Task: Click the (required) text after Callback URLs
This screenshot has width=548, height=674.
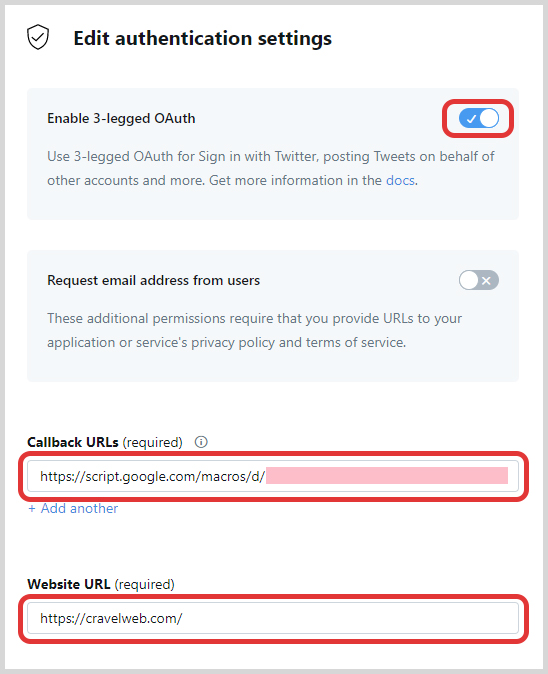Action: [x=153, y=442]
